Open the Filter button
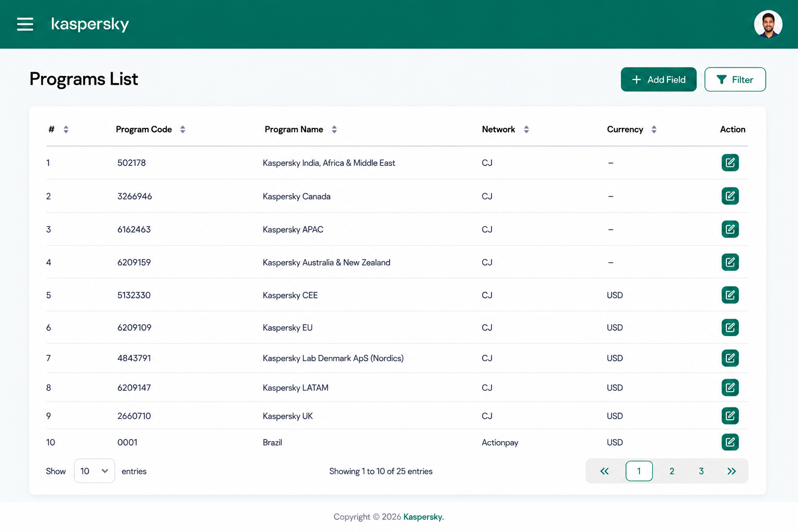This screenshot has height=532, width=798. coord(735,79)
